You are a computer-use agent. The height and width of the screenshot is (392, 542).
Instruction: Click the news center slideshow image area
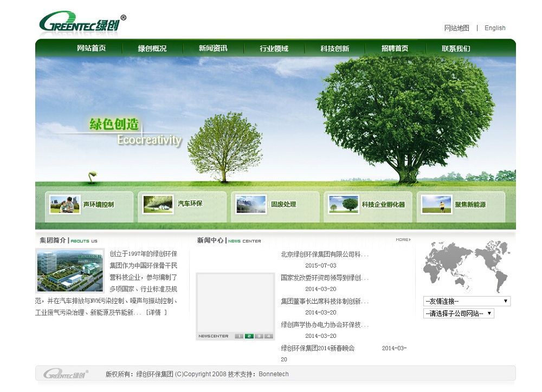click(235, 303)
